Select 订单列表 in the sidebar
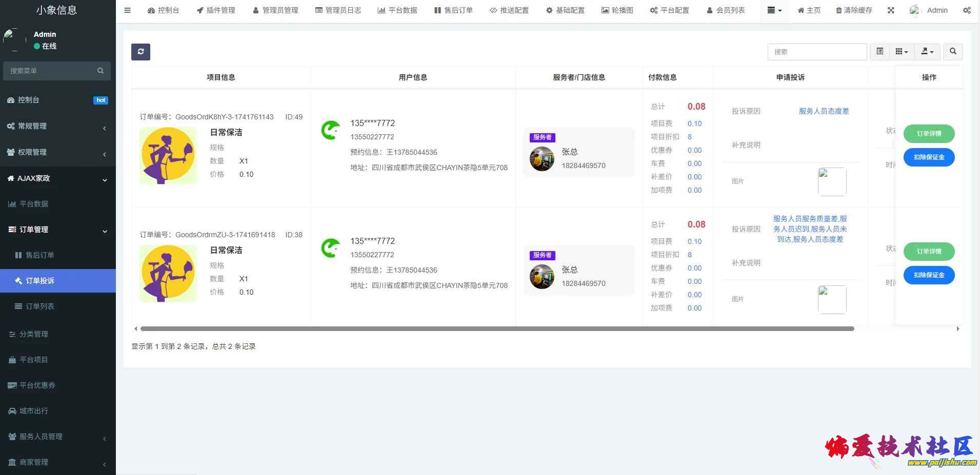 tap(40, 306)
